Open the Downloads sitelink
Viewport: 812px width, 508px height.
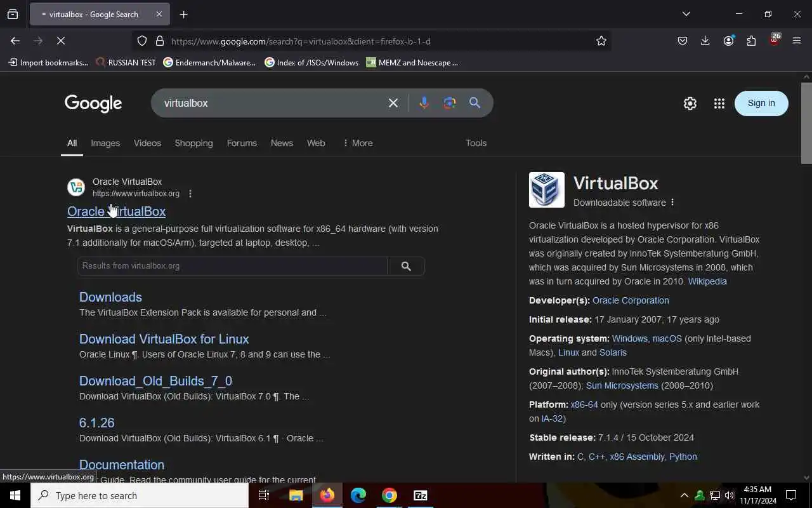tap(110, 297)
